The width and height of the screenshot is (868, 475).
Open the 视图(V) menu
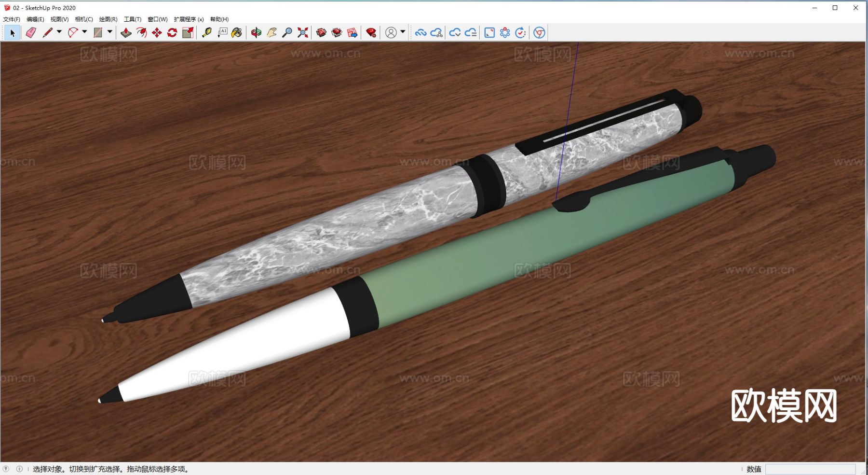pos(59,19)
